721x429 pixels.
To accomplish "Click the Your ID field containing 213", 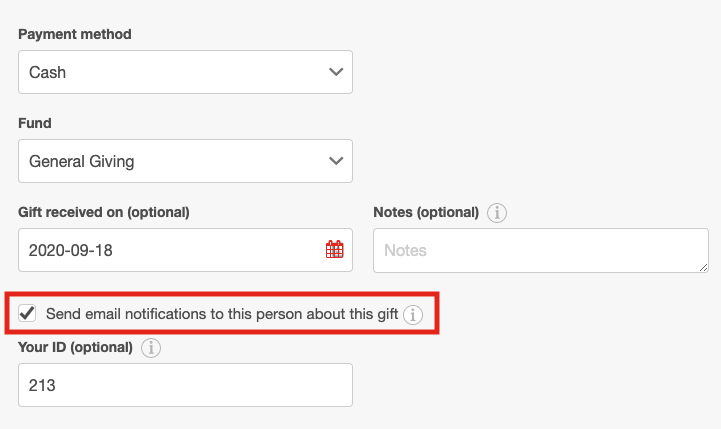I will pyautogui.click(x=185, y=384).
